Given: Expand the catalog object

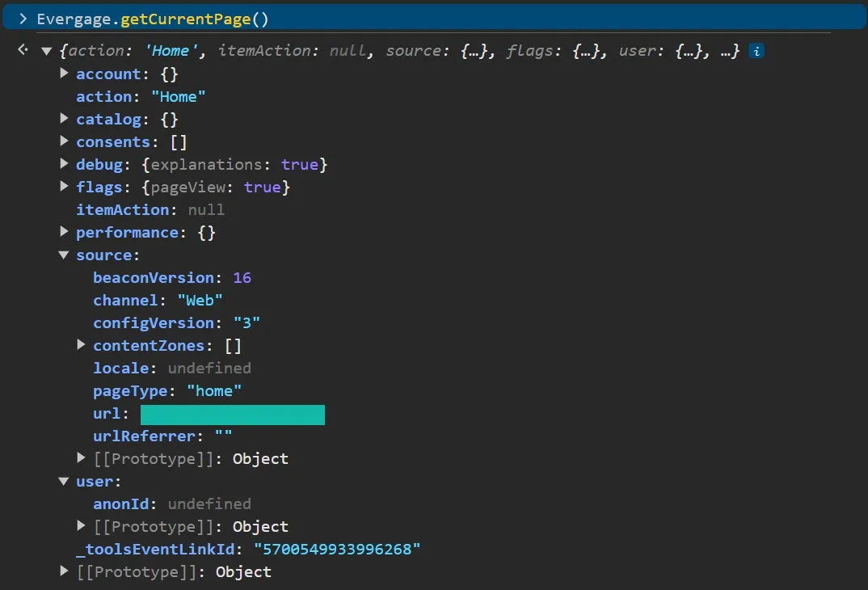Looking at the screenshot, I should tap(65, 119).
